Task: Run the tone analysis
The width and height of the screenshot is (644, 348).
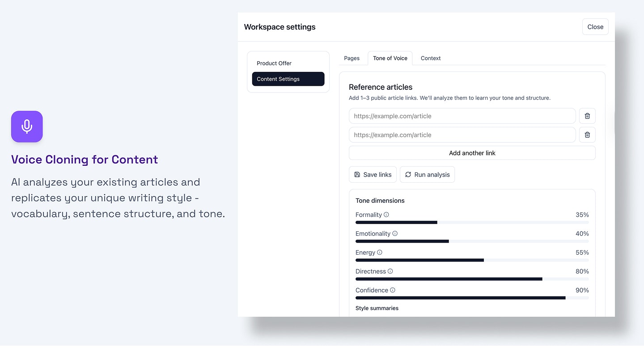Action: tap(427, 174)
